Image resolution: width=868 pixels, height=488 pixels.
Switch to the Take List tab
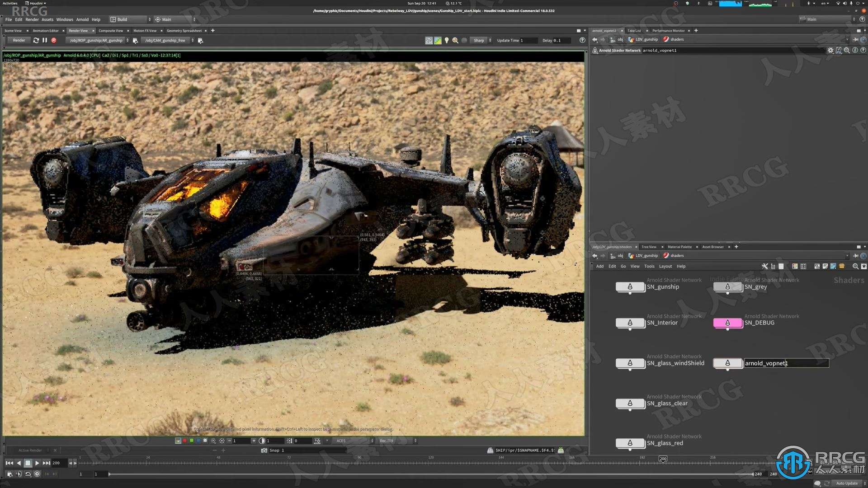point(634,31)
